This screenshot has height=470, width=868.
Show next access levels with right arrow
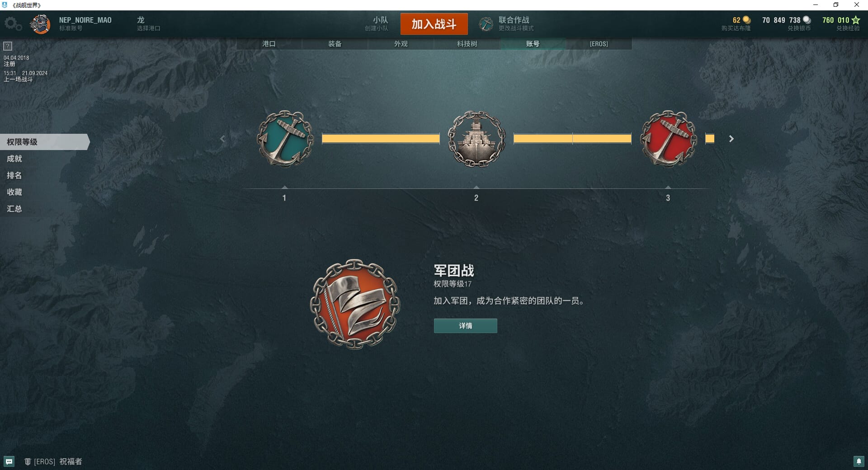[x=731, y=139]
